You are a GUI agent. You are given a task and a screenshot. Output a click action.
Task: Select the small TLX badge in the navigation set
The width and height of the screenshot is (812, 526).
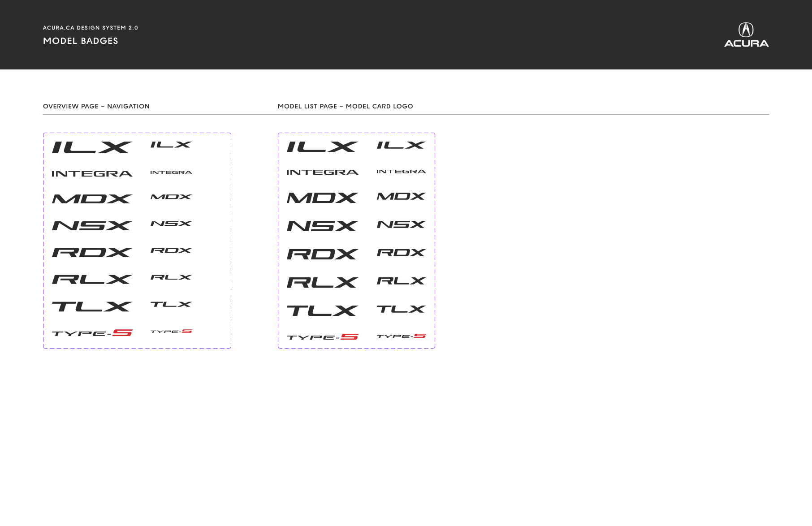(171, 304)
